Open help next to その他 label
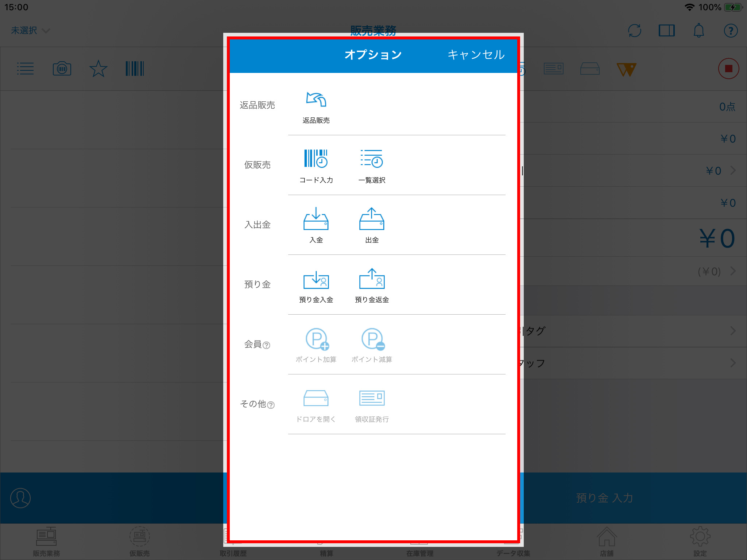The image size is (747, 560). click(x=271, y=405)
